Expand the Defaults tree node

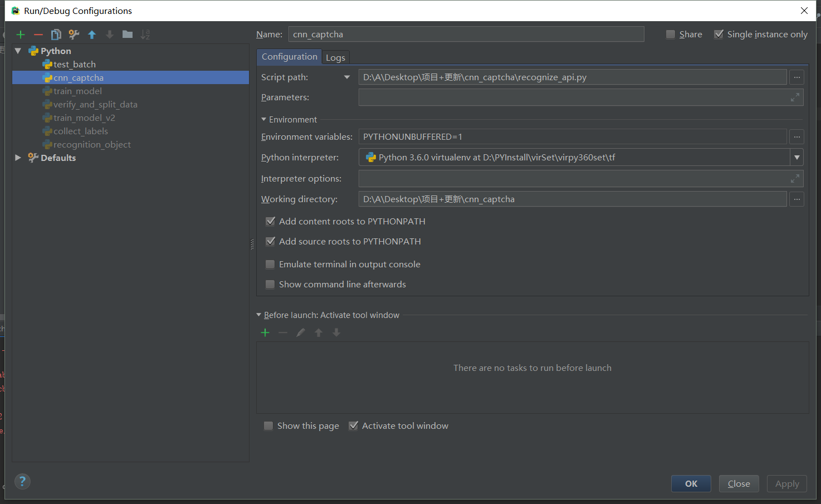pyautogui.click(x=18, y=158)
